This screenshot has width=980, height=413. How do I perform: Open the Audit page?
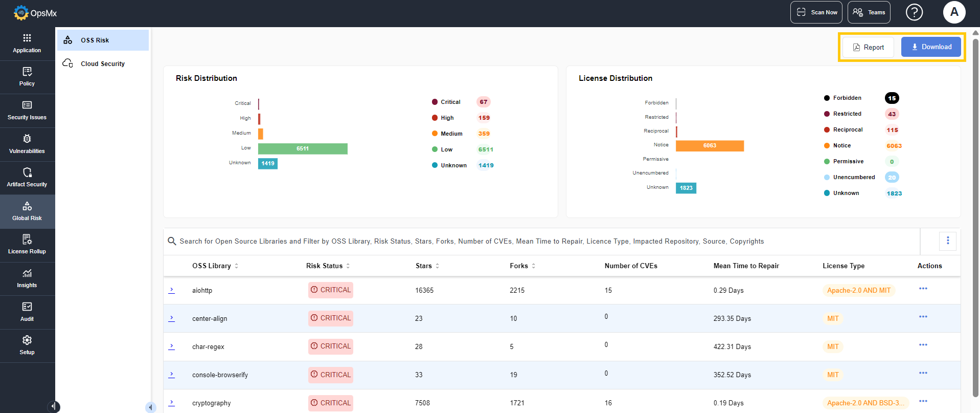tap(27, 312)
